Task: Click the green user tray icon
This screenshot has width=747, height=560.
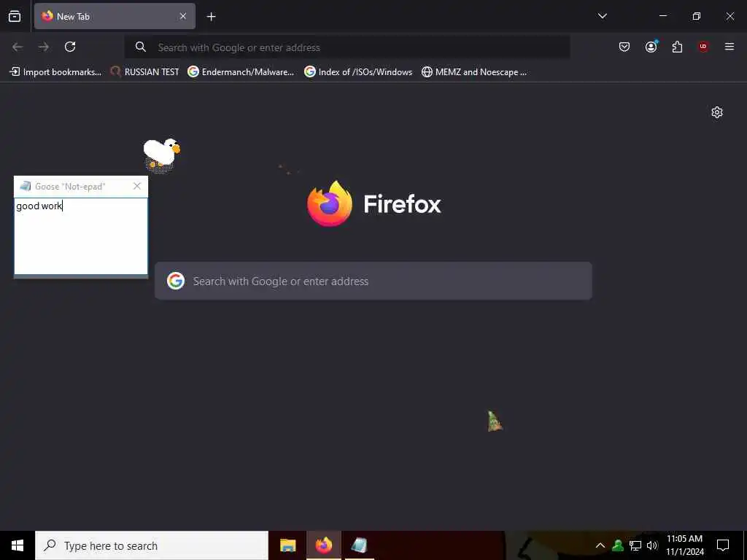Action: [x=618, y=545]
